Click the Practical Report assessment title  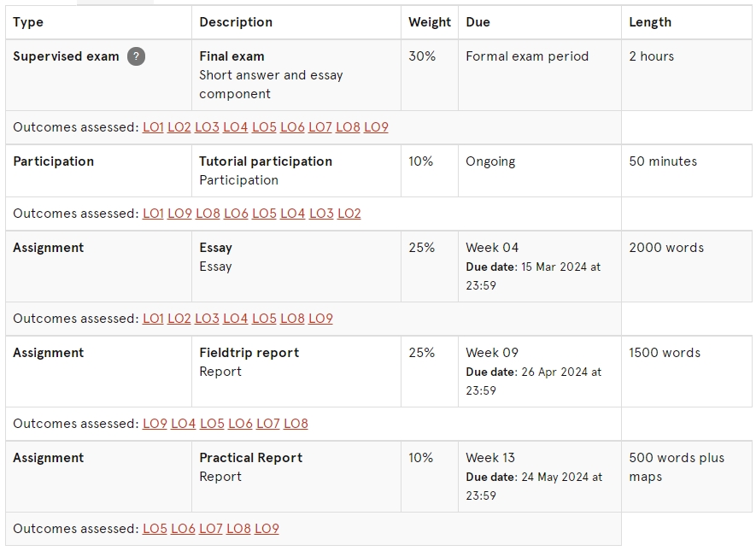250,458
